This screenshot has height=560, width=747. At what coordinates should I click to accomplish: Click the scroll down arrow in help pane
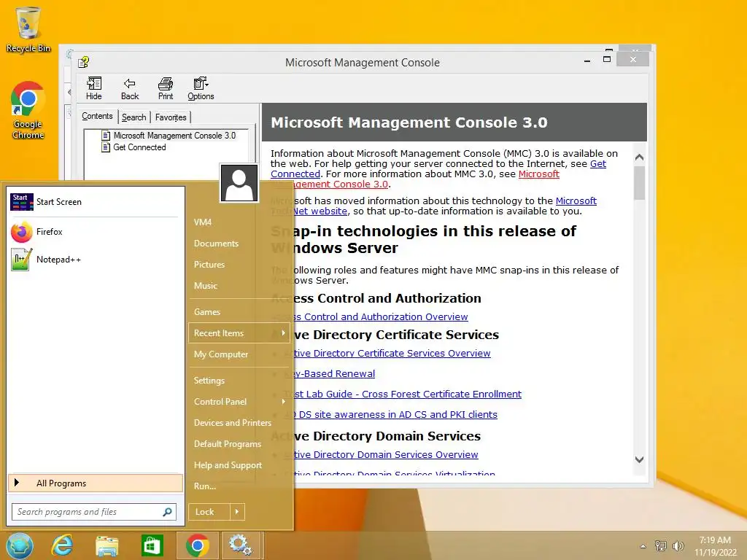tap(639, 459)
